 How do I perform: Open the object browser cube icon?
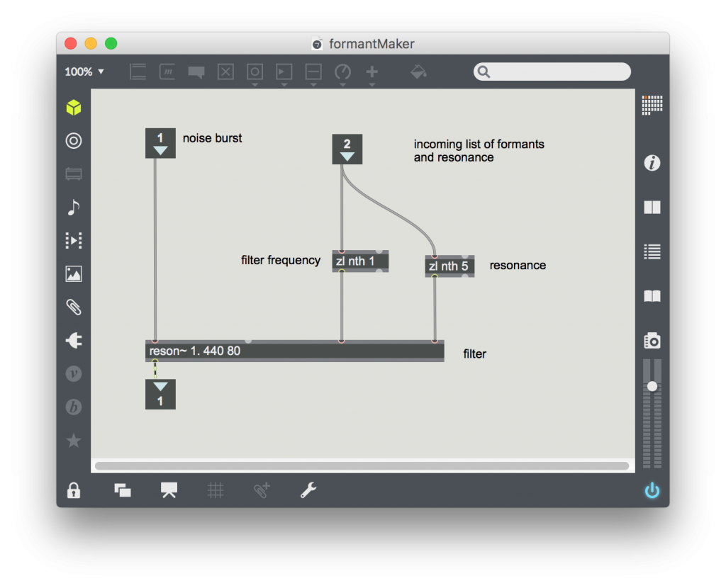tap(74, 108)
